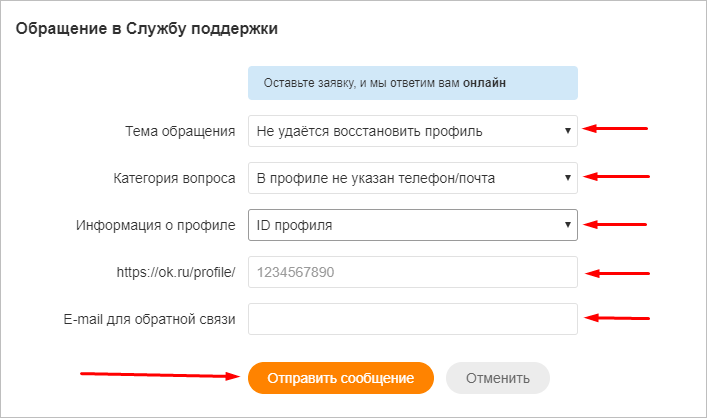
Task: Open the Тема обращения dropdown
Action: [x=412, y=131]
